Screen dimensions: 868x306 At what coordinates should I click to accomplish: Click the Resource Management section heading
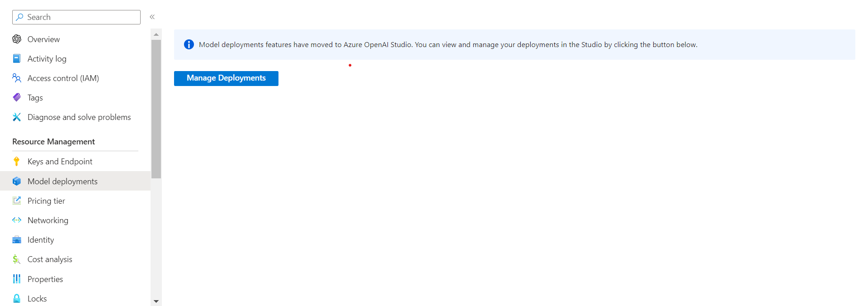coord(53,142)
